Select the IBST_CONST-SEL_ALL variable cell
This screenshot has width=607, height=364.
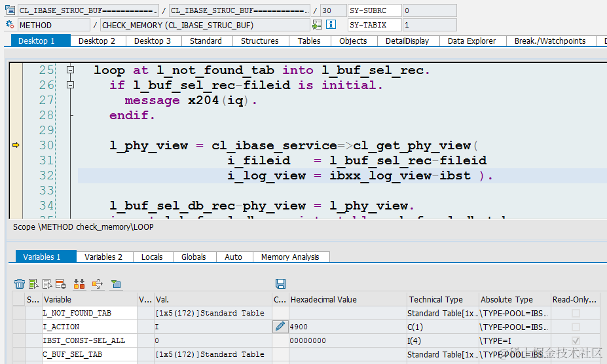[x=90, y=341]
